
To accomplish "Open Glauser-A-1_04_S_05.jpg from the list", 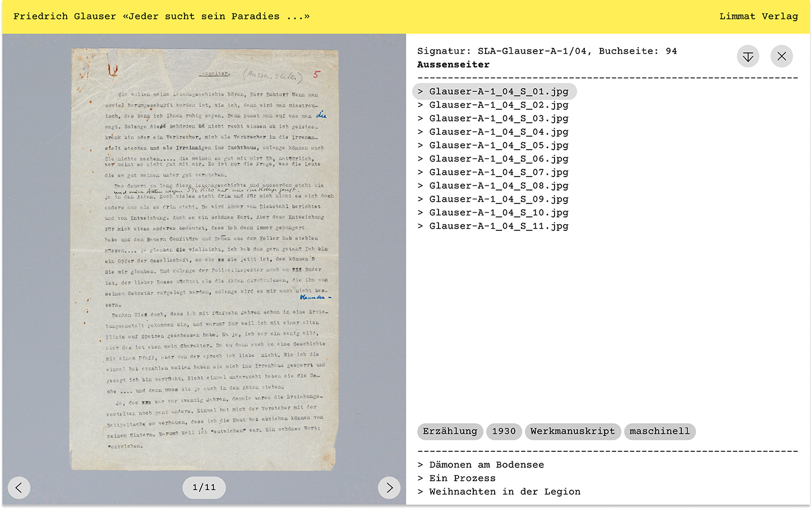I will 498,145.
